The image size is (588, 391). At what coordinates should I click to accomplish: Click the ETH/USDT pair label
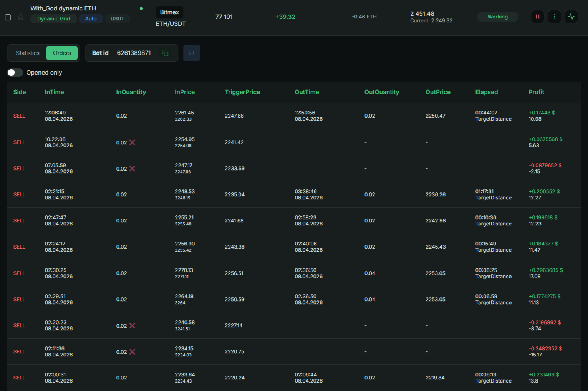click(x=170, y=23)
